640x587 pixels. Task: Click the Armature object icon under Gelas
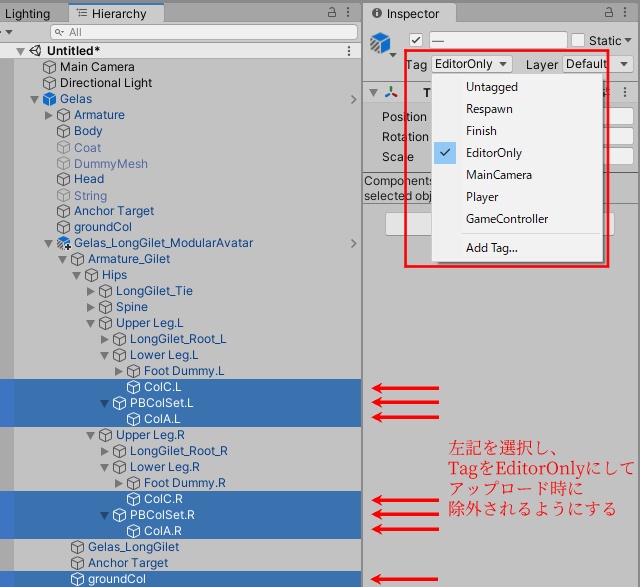63,115
